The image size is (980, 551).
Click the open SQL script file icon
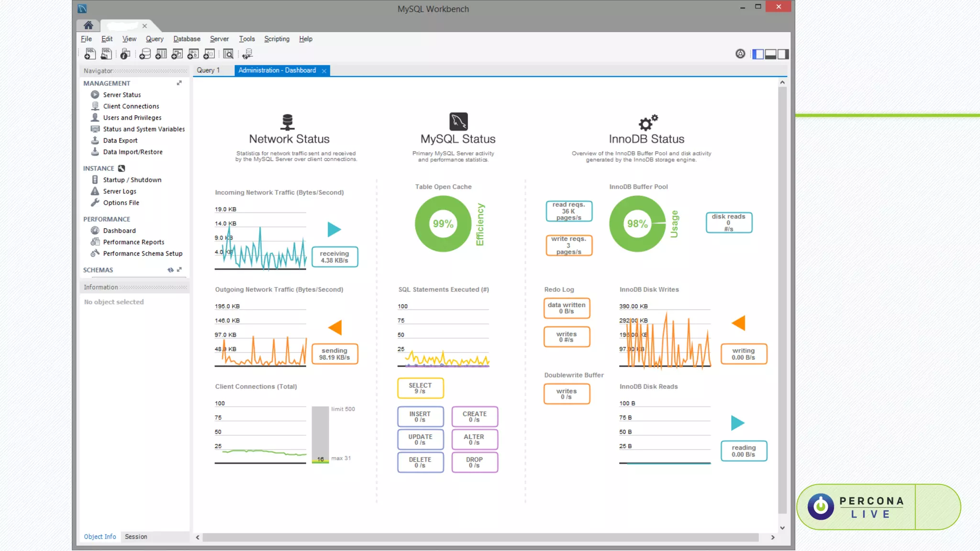[x=106, y=54]
